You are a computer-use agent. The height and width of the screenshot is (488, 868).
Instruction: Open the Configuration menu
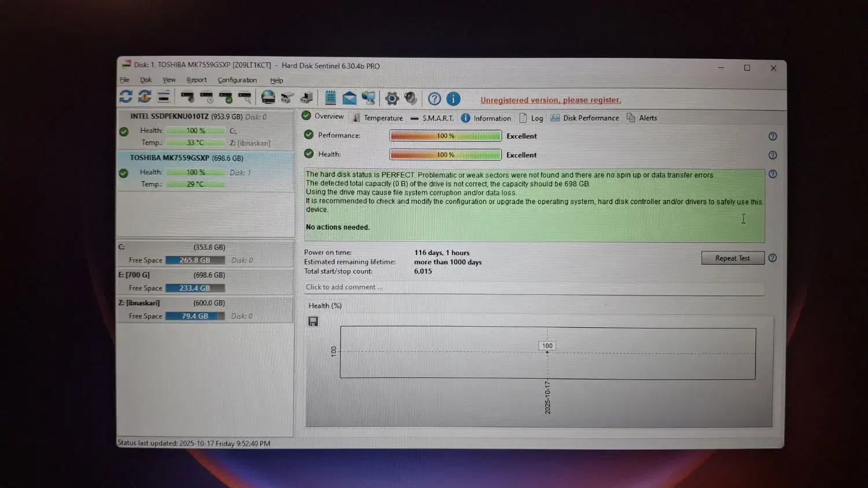point(237,80)
